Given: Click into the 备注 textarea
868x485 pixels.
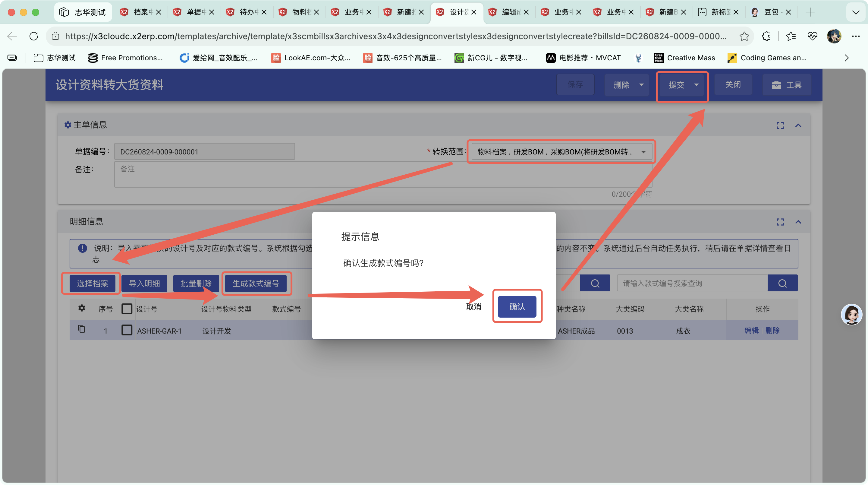Looking at the screenshot, I should 383,174.
